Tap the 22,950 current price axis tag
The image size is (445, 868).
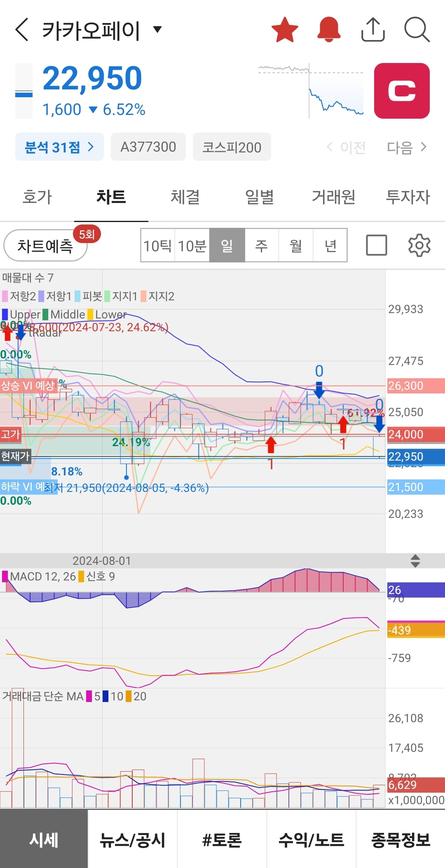point(416,456)
